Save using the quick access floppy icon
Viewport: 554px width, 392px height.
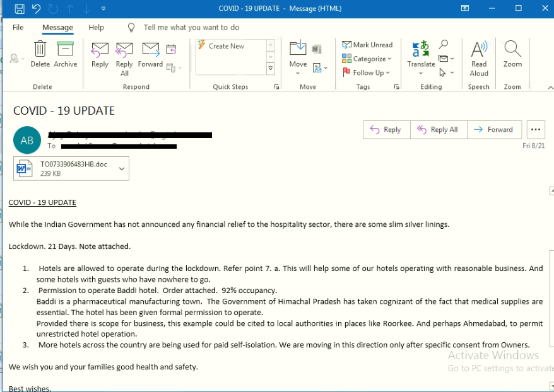(x=20, y=8)
